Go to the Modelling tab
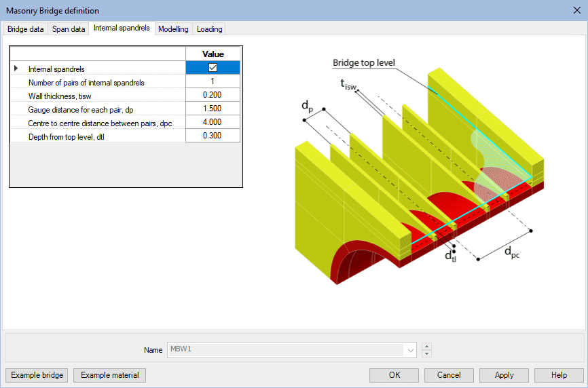 (173, 29)
